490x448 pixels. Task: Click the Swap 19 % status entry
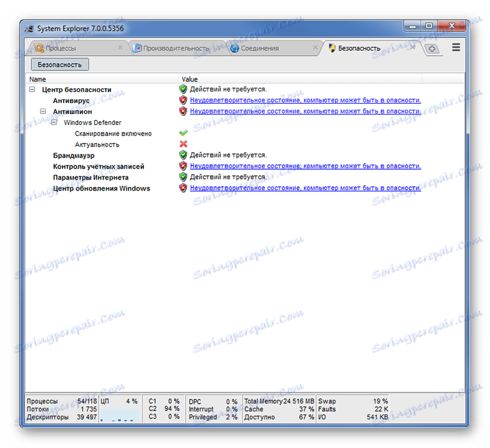point(353,401)
